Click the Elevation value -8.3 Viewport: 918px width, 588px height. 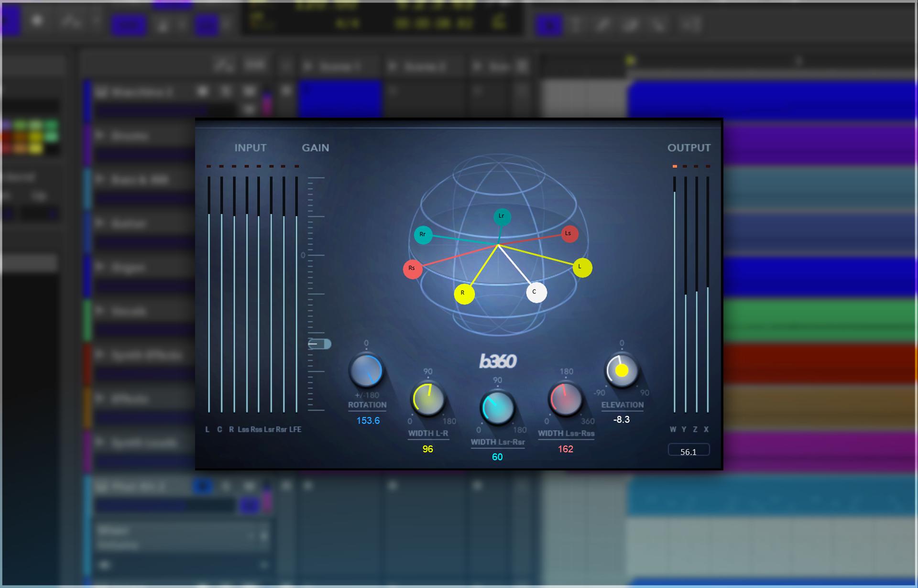pos(622,420)
